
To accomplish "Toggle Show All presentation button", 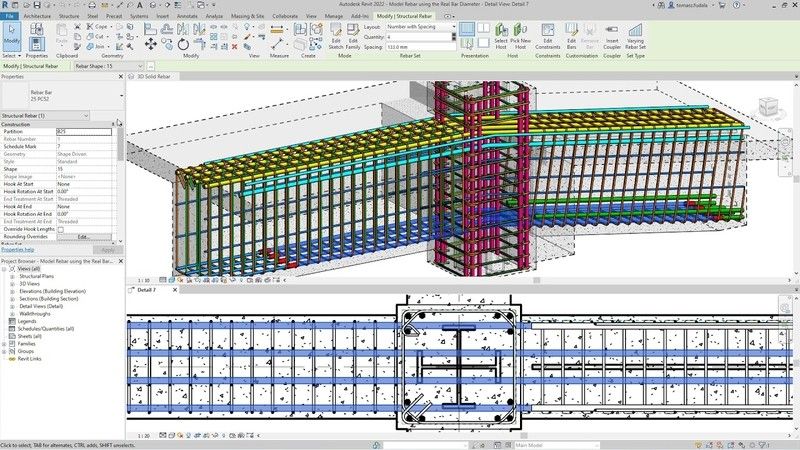I will pos(467,29).
